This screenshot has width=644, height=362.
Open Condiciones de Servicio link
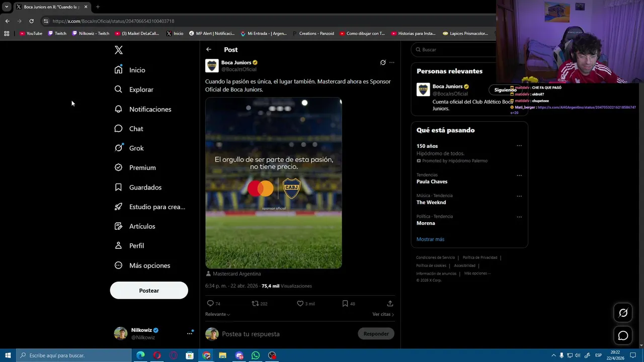pyautogui.click(x=435, y=257)
